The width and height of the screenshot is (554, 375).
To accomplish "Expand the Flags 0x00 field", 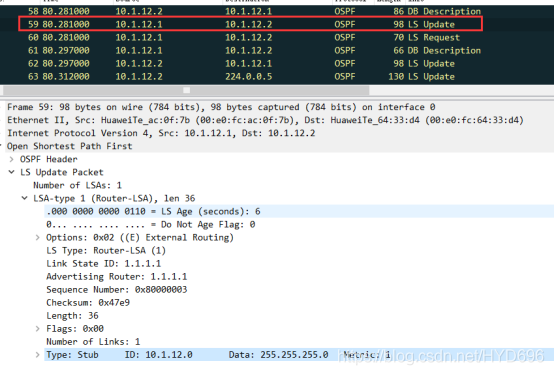I will pyautogui.click(x=37, y=329).
